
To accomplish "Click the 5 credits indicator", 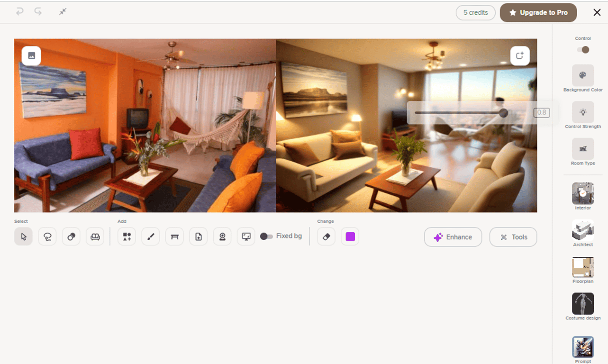I will tap(475, 13).
